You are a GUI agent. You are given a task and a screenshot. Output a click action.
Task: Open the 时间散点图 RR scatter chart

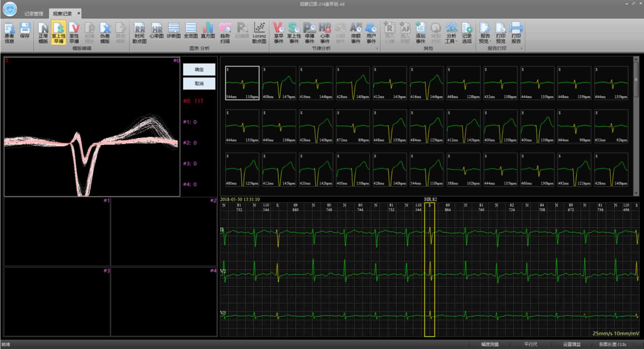pos(139,33)
